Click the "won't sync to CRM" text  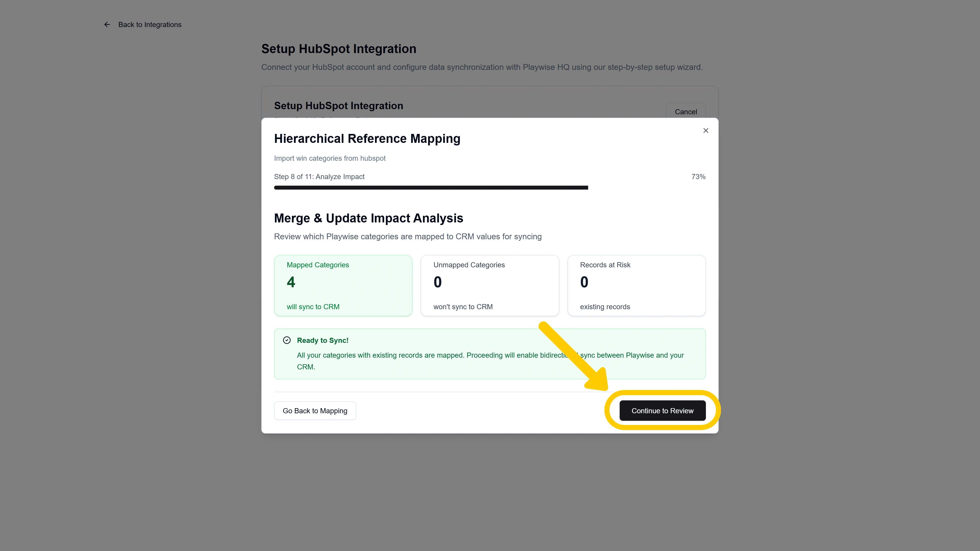pyautogui.click(x=463, y=307)
